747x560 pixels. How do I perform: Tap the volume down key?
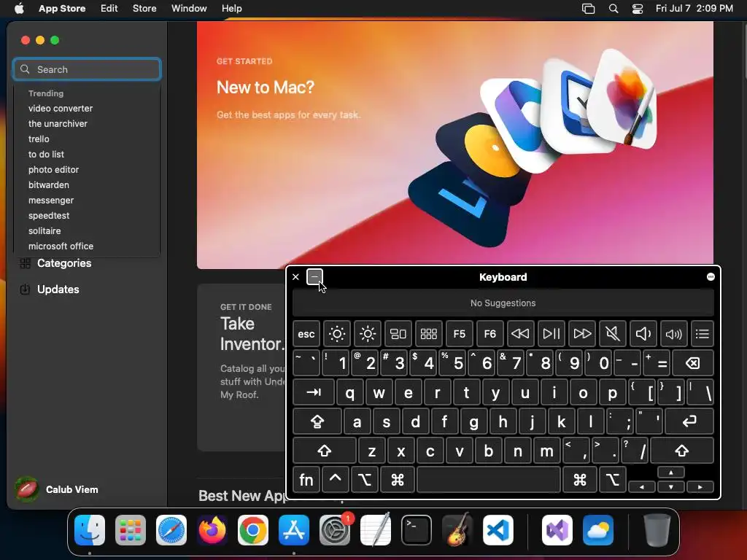tap(643, 334)
